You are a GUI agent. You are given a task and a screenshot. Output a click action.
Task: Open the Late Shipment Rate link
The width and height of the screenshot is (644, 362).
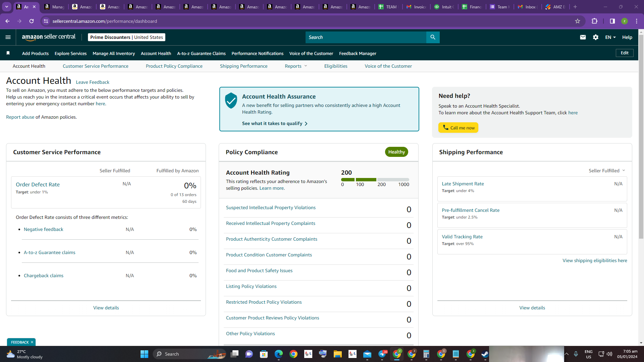pyautogui.click(x=463, y=184)
